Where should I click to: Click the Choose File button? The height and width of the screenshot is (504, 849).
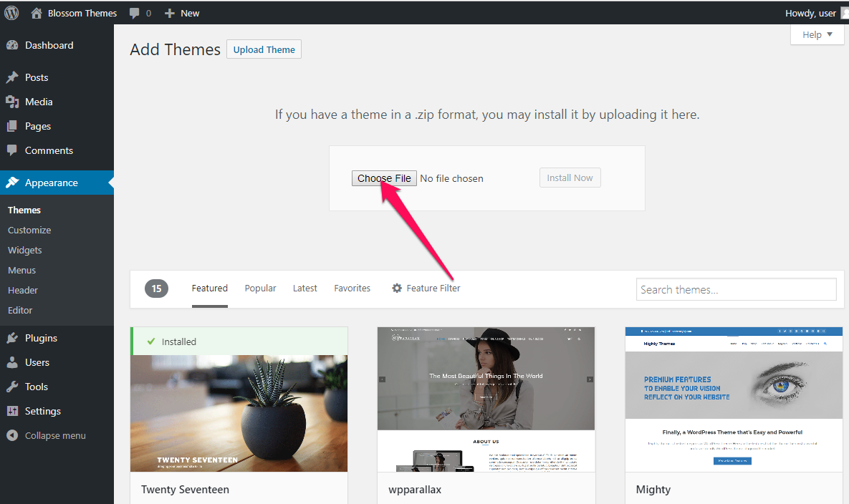pyautogui.click(x=384, y=178)
